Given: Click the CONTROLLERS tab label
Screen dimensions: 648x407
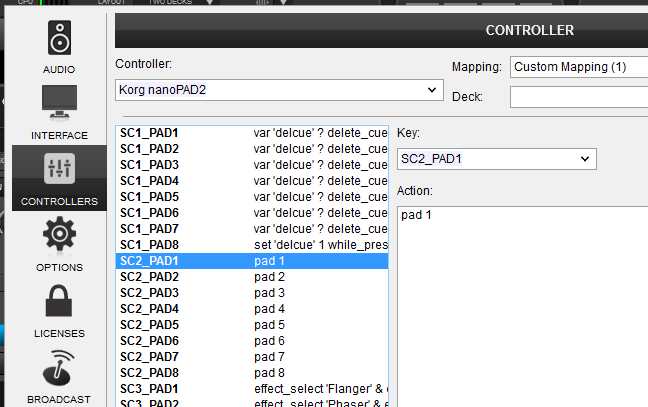Looking at the screenshot, I should point(59,202).
